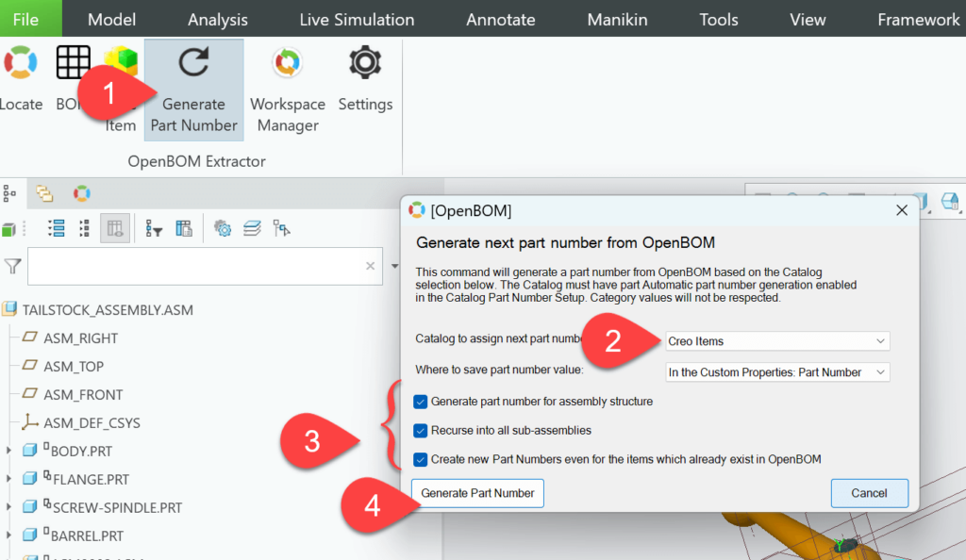Viewport: 966px width, 560px height.
Task: Click the tree selection arrow icon
Action: coord(281,228)
